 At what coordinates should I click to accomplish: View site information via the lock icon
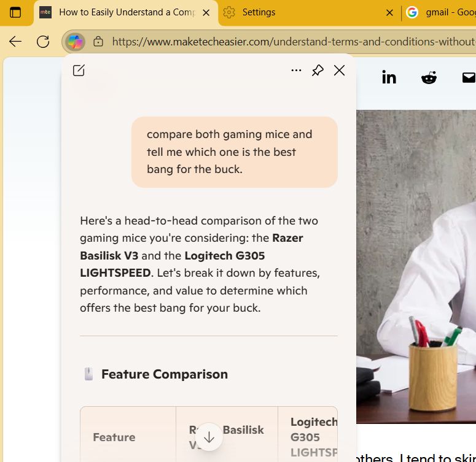(98, 42)
